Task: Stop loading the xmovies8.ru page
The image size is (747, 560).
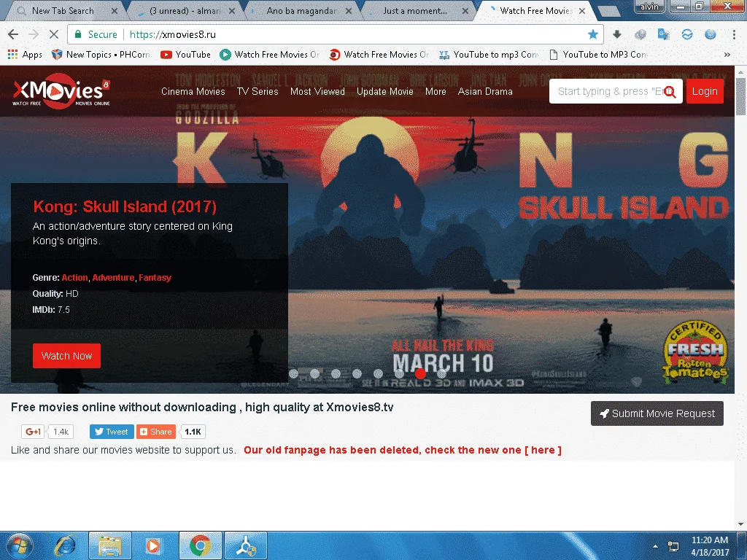Action: 54,34
